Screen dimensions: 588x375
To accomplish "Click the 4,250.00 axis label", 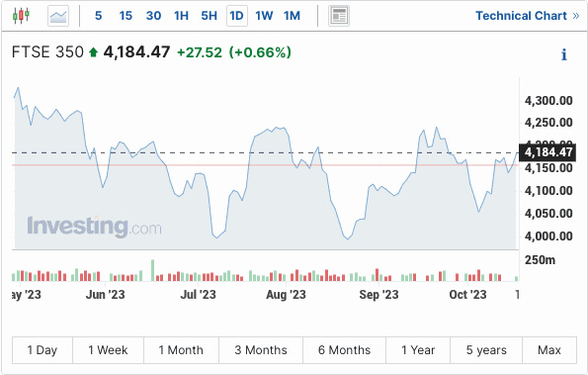I will [x=548, y=123].
